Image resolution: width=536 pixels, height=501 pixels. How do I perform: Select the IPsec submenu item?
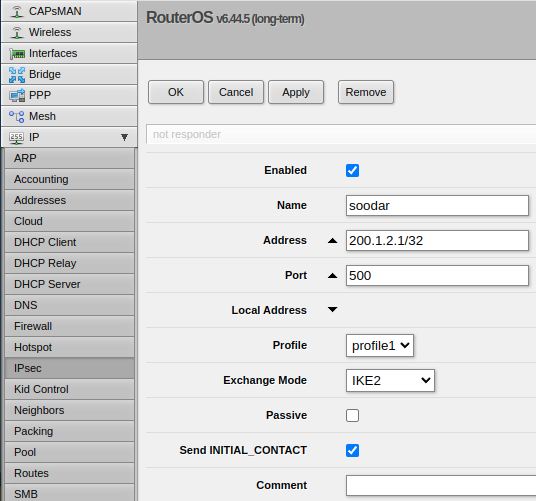point(69,368)
